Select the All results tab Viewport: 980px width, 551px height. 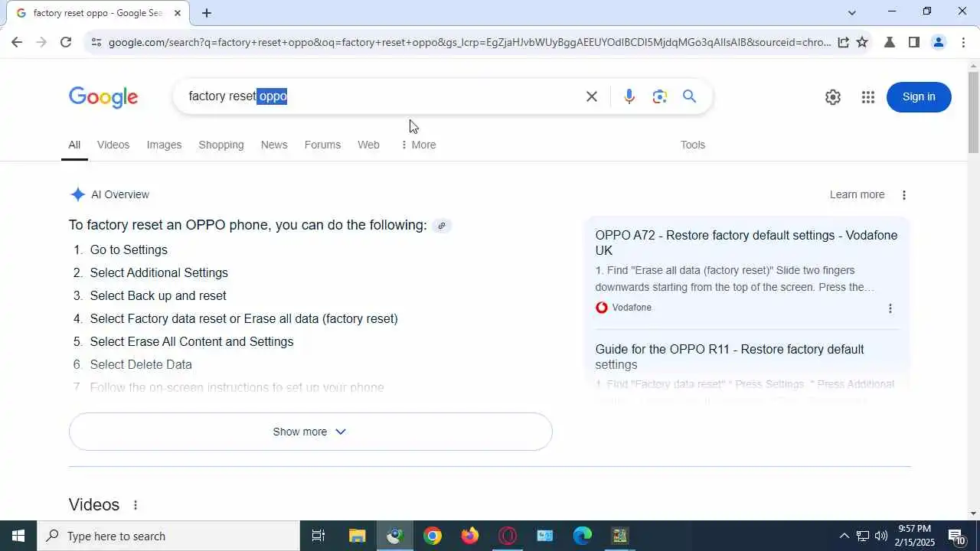(x=74, y=145)
